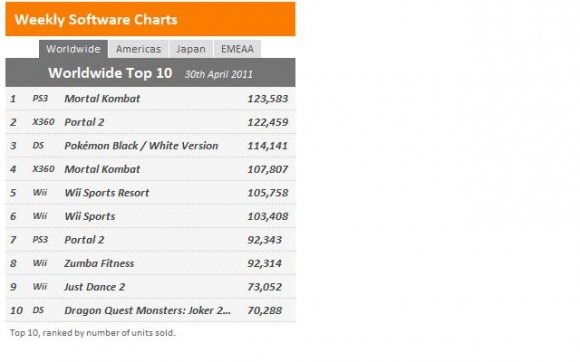Image resolution: width=580 pixels, height=362 pixels.
Task: Click the 30th April 2011 date
Action: click(x=219, y=74)
